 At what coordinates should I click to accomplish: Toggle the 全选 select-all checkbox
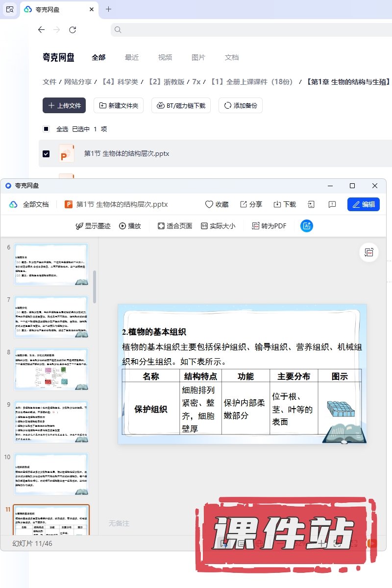46,129
